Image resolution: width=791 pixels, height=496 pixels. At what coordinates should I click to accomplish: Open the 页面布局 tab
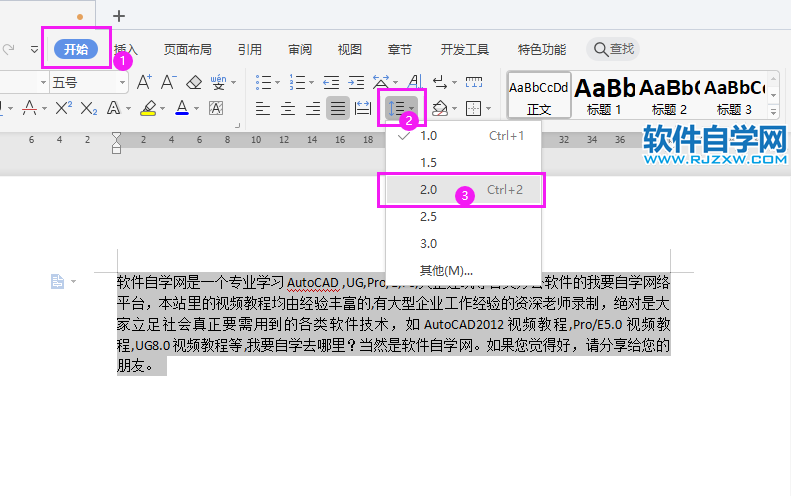pyautogui.click(x=188, y=49)
